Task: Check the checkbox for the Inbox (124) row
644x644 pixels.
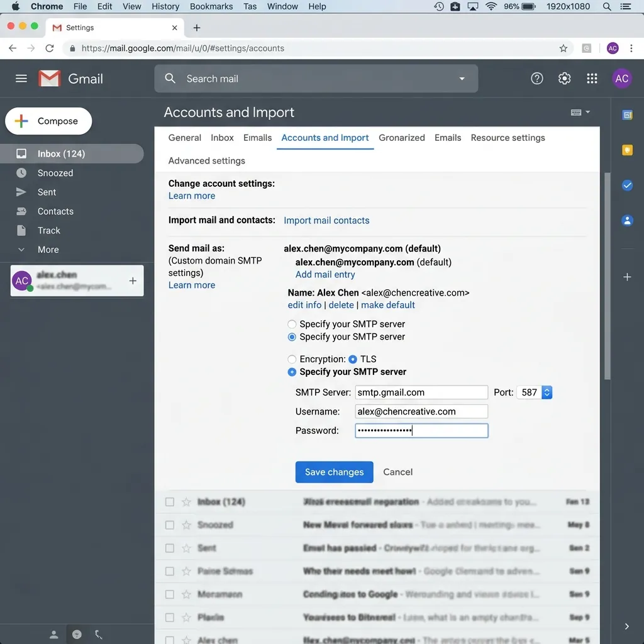Action: 170,501
